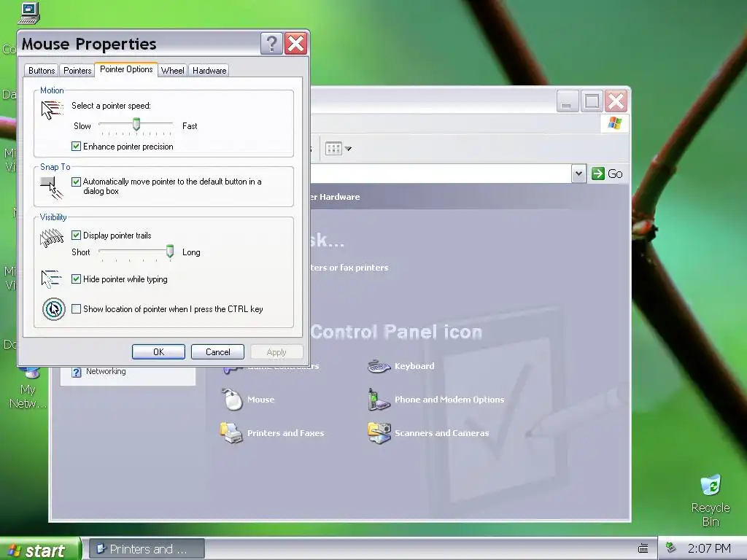Open Phone and Modem Options icon

379,399
